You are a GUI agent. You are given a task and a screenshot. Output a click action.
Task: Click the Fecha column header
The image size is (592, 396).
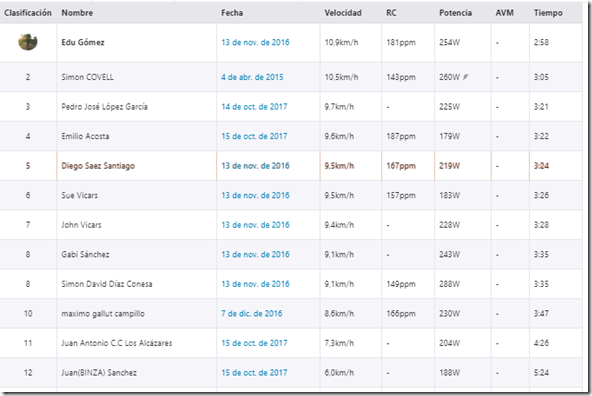coord(232,13)
